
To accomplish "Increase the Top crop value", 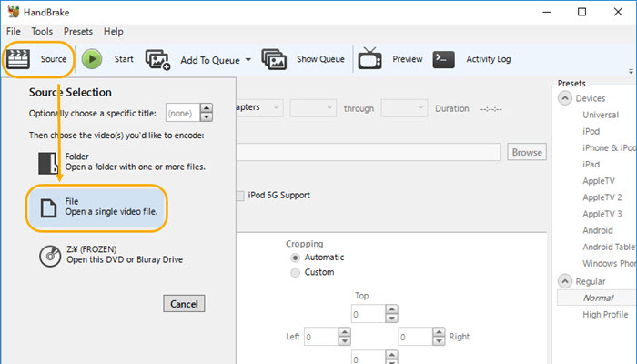I will coord(391,309).
